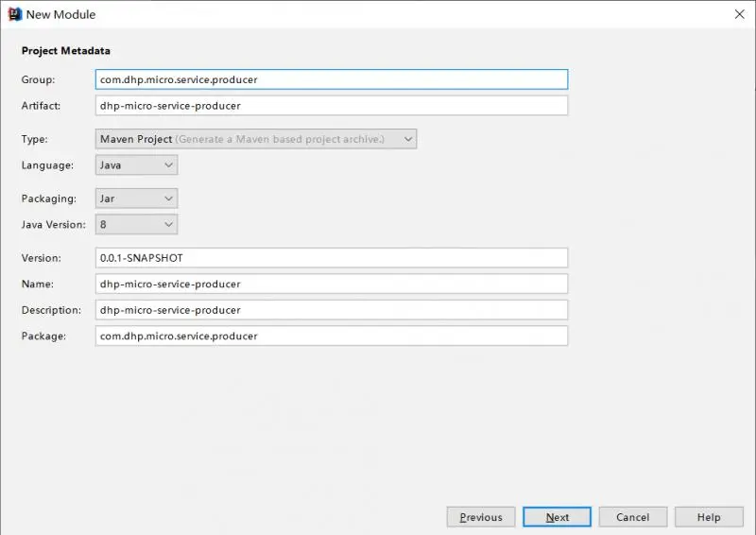Click the Version field with 0.0.1-SNAPSHOT
Viewport: 756px width, 535px height.
click(332, 258)
